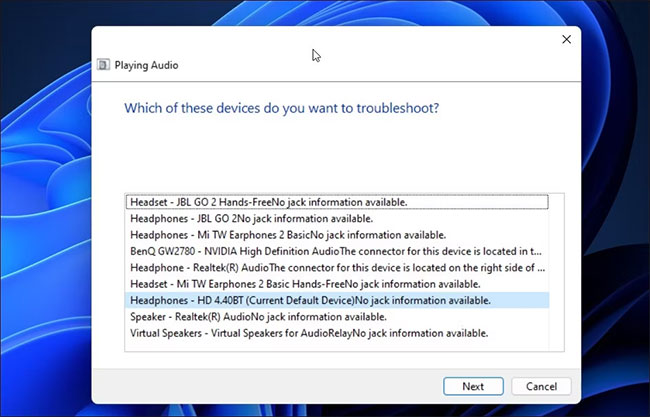
Task: Click the troubleshoot devices question heading
Action: pos(280,107)
